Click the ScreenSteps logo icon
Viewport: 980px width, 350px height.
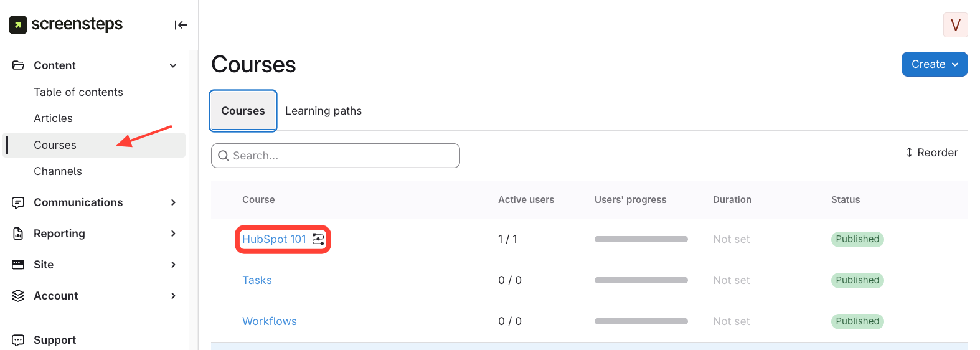[x=18, y=25]
